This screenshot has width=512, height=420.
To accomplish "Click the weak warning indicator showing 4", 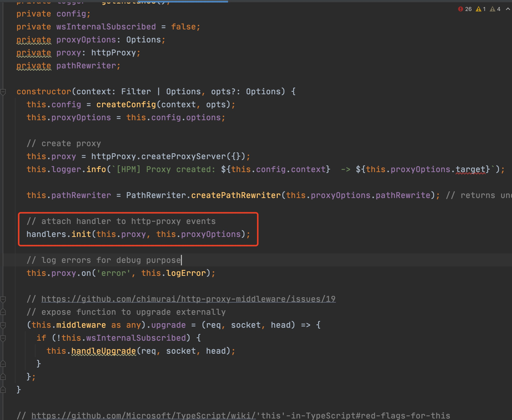I will pyautogui.click(x=495, y=9).
